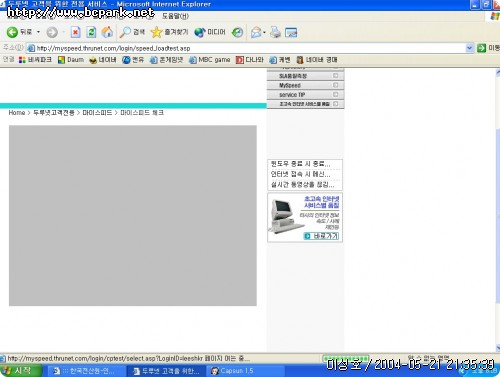Viewport: 500px width, 377px height.
Task: Go back with the 뒤로 arrow button
Action: (19, 32)
